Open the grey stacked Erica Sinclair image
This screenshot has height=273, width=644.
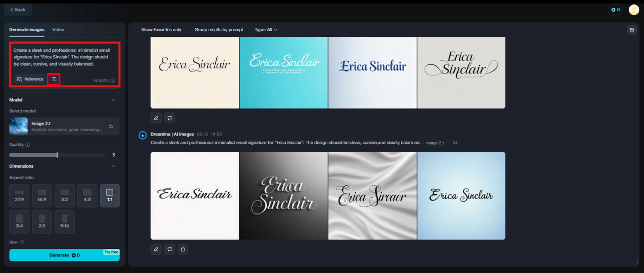[x=461, y=73]
